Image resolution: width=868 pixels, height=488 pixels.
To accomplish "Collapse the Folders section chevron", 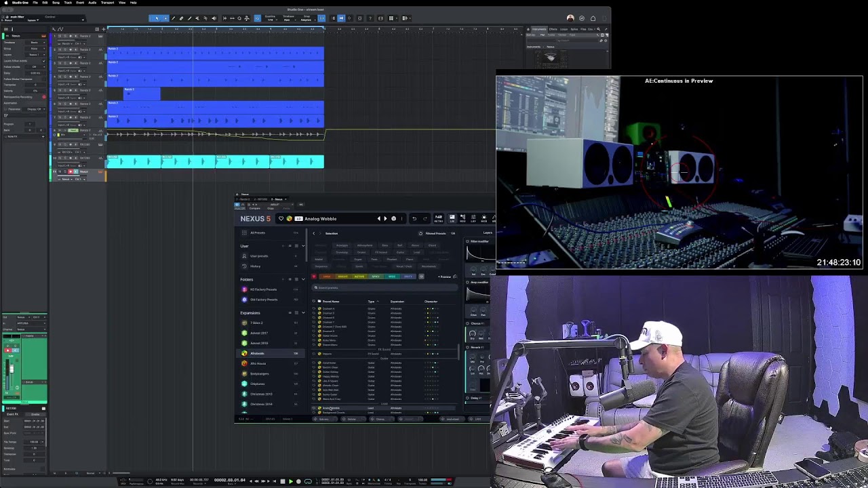I will 303,279.
